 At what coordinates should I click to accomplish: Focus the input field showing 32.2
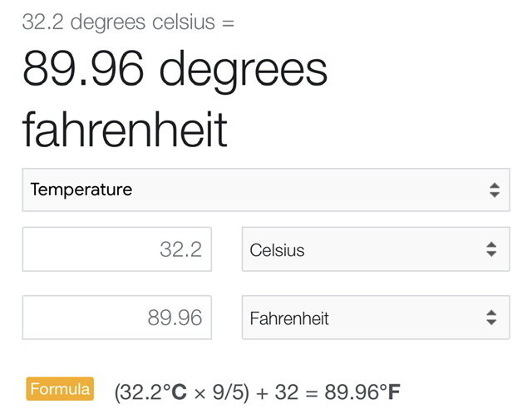117,249
